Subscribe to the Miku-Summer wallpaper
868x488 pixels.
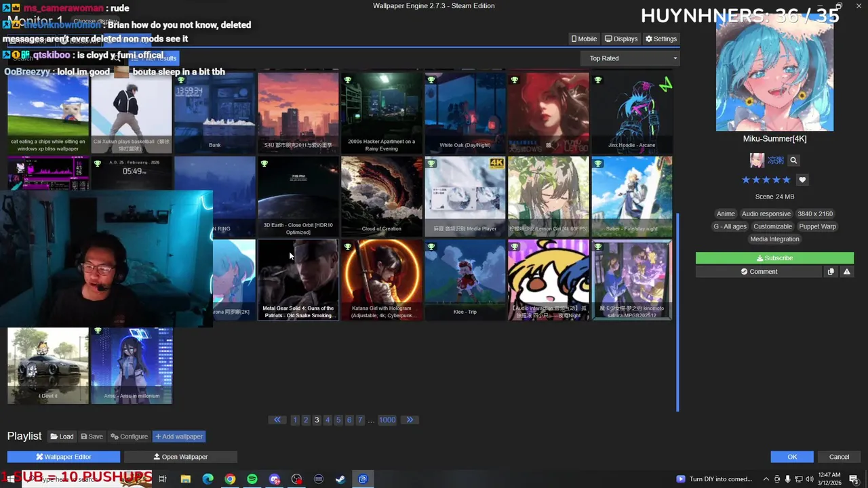click(x=774, y=258)
